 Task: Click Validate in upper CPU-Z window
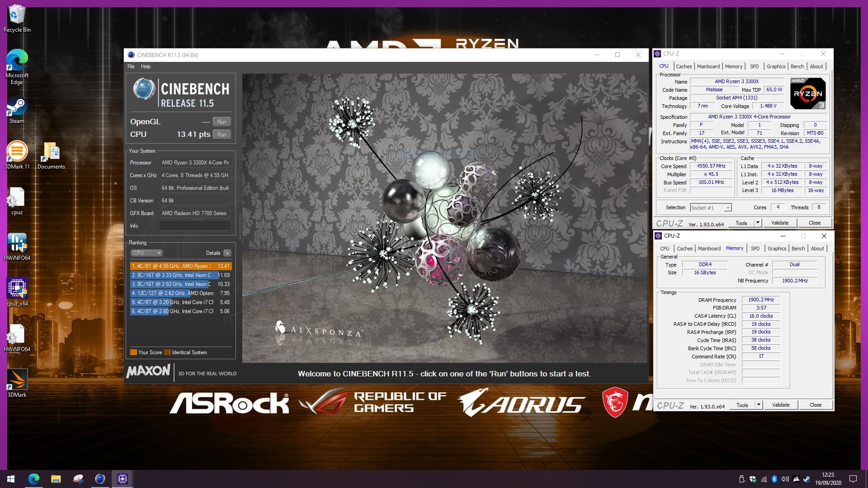click(x=779, y=223)
